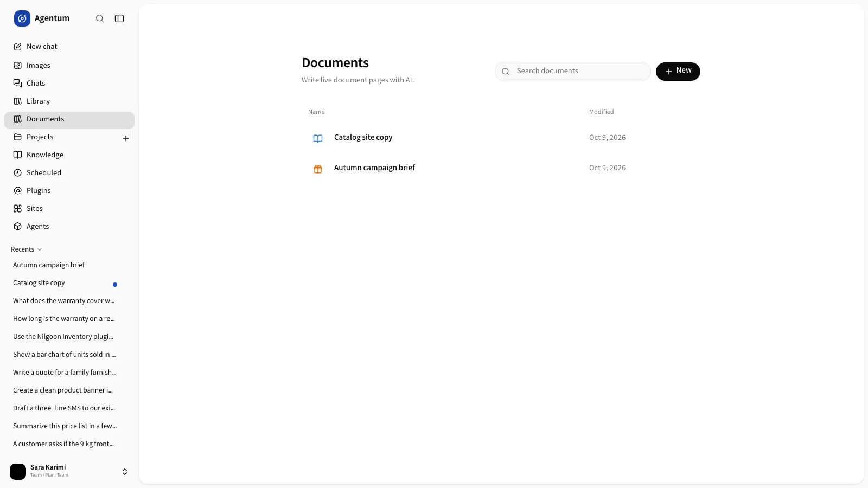This screenshot has height=488, width=868.
Task: Open 'How long is the warranty' chat
Action: (65, 319)
